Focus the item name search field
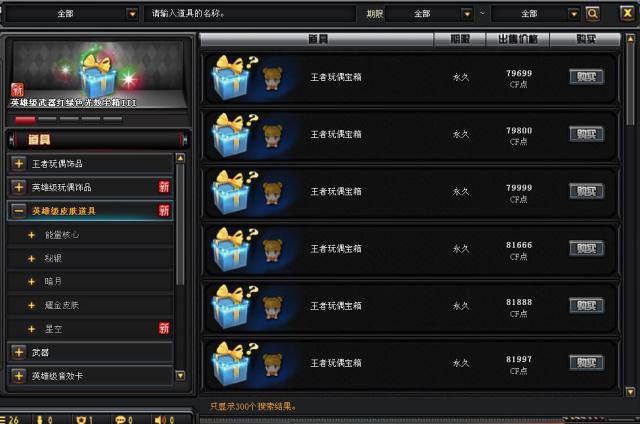Image resolution: width=640 pixels, height=424 pixels. point(250,13)
